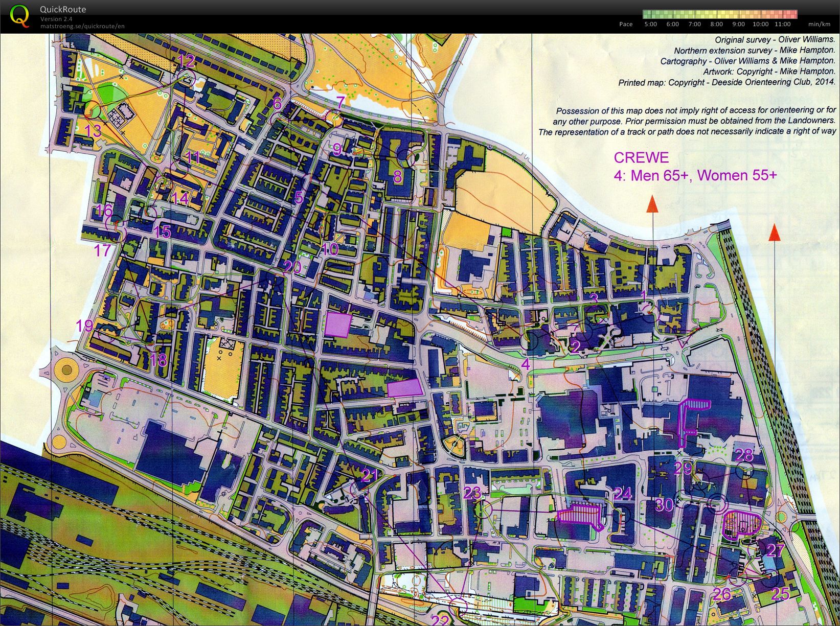The image size is (840, 626).
Task: Click control number 24 on the map
Action: [x=623, y=494]
